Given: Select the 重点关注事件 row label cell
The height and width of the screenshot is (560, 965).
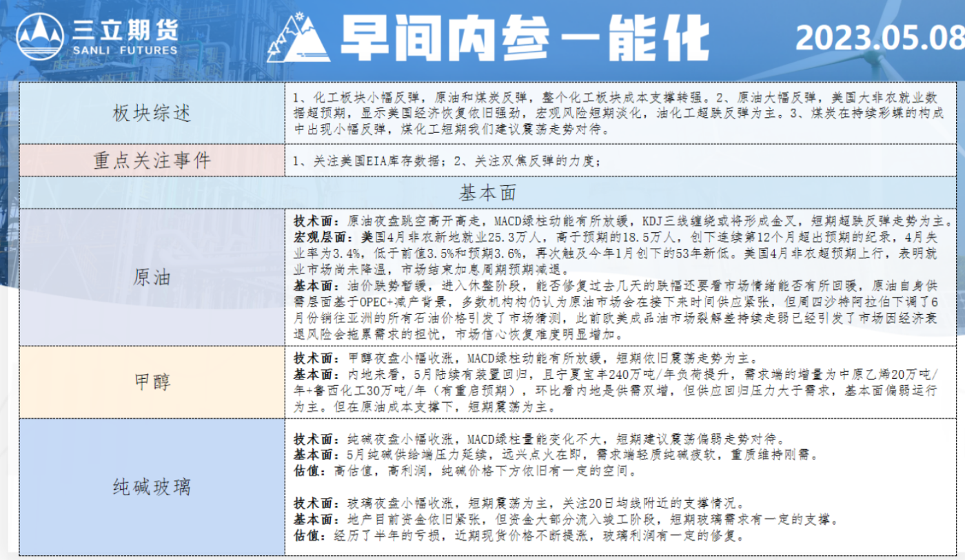Looking at the screenshot, I should [152, 160].
